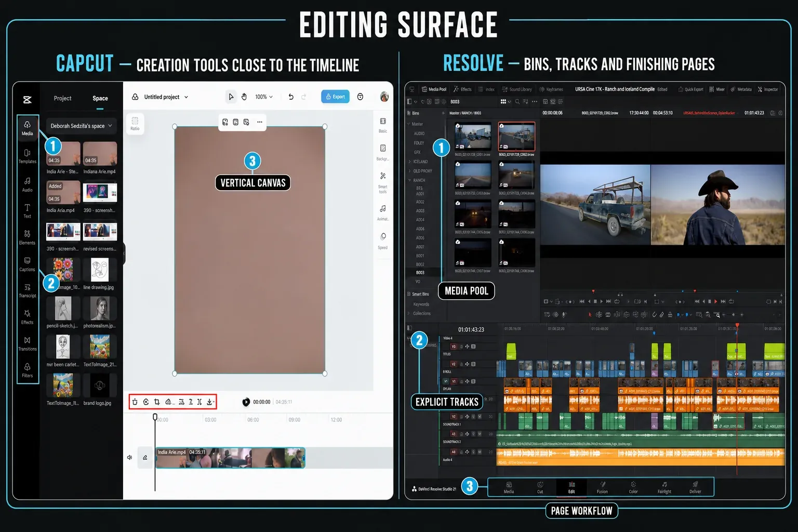The width and height of the screenshot is (798, 532).
Task: Select the brand logo.jpg thumbnail
Action: (x=100, y=386)
